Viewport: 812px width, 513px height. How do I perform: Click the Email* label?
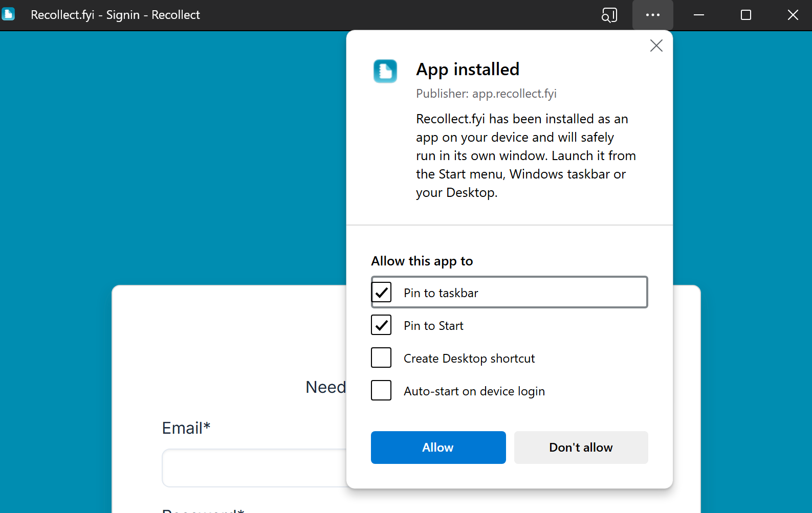tap(186, 428)
